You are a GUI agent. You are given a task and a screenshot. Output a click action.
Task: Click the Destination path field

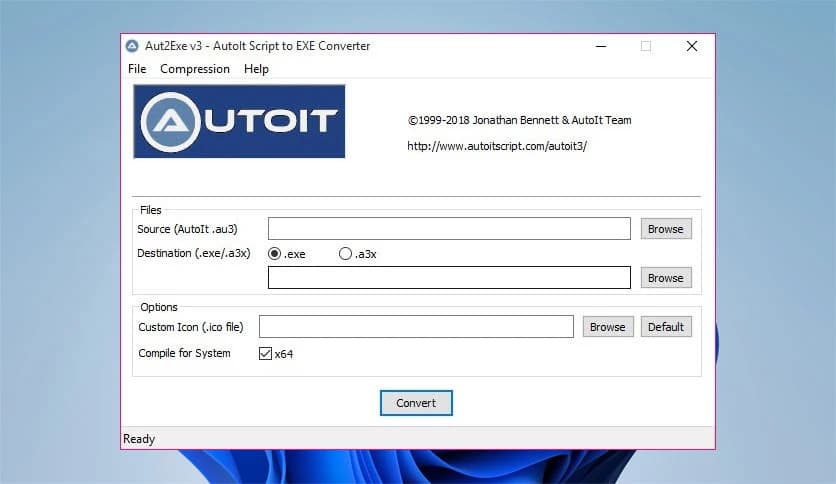coord(449,278)
